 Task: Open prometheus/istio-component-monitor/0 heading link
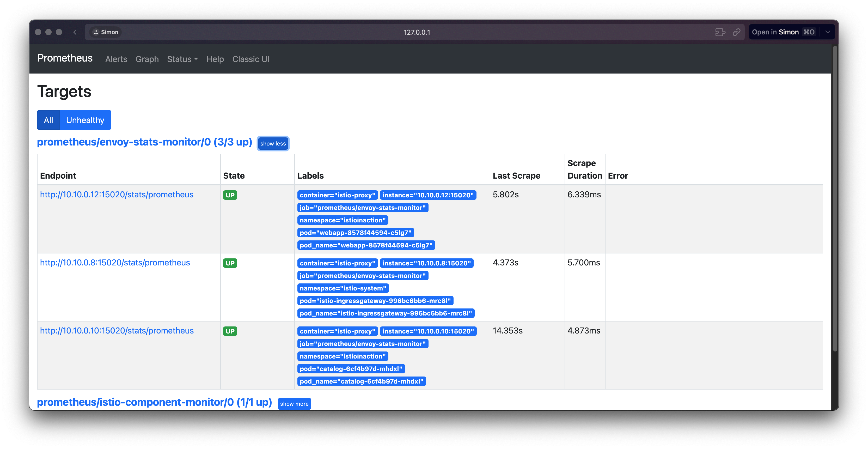pyautogui.click(x=154, y=402)
